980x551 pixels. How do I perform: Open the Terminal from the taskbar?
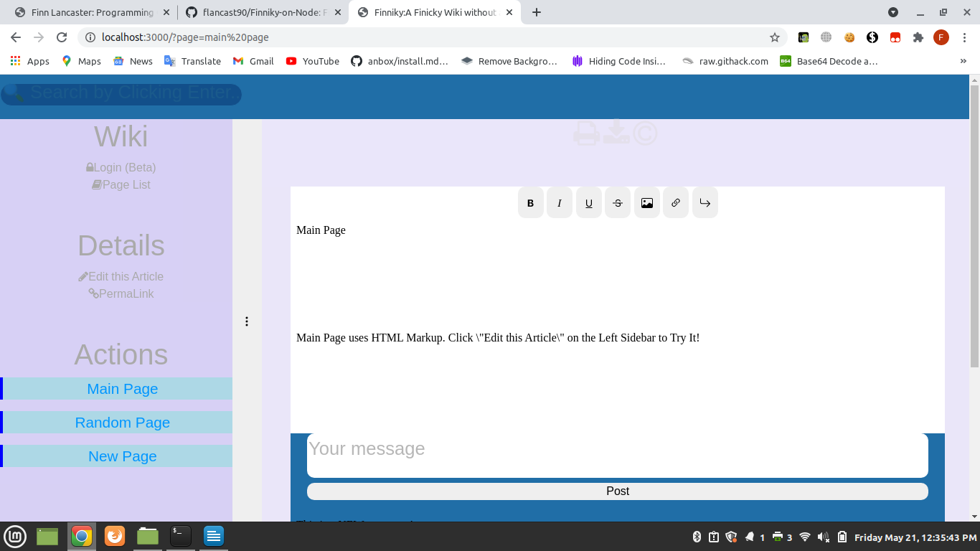click(x=181, y=536)
